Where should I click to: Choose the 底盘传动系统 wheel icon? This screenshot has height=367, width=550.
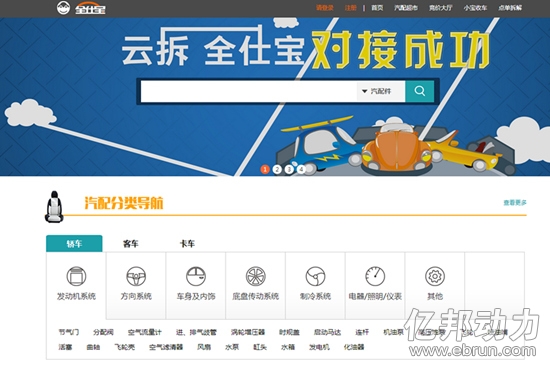point(256,276)
